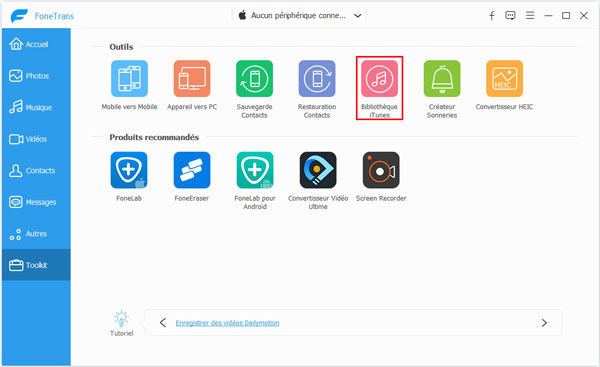Select FoneLab pour Android product

(x=255, y=170)
